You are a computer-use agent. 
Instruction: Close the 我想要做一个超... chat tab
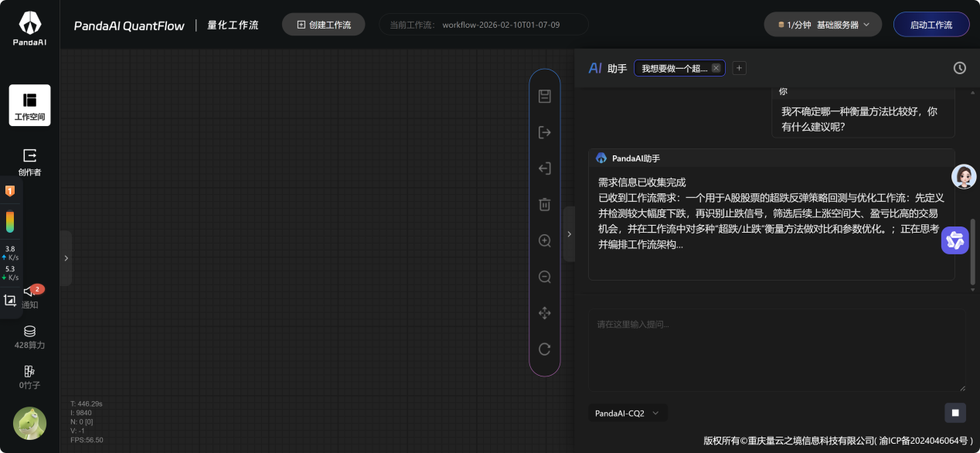(716, 68)
